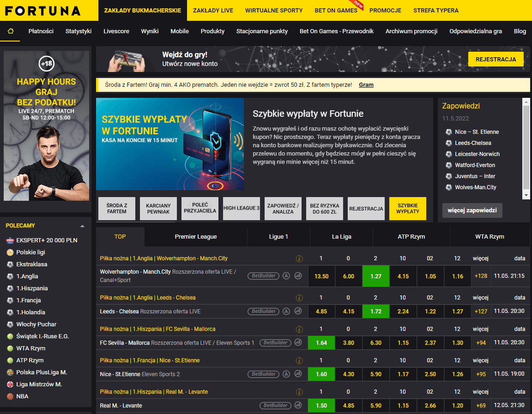This screenshot has width=532, height=414.
Task: Toggle odds 1.27 for Man City win
Action: coord(375,276)
